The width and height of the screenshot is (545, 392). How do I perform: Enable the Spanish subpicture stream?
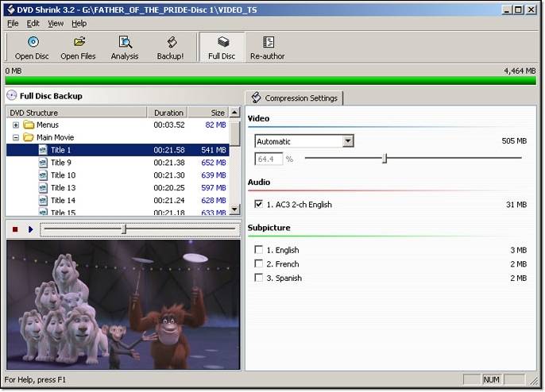[259, 278]
